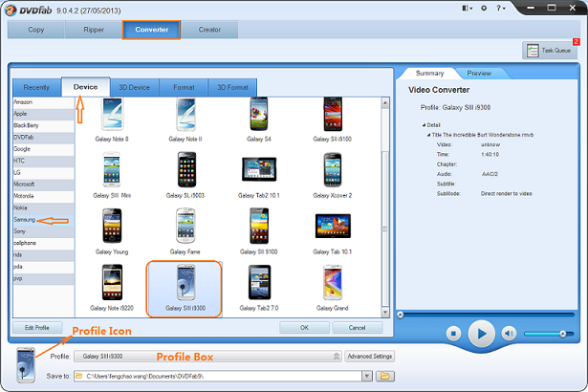Switch to the Creator module tab
The image size is (588, 392).
pos(209,30)
